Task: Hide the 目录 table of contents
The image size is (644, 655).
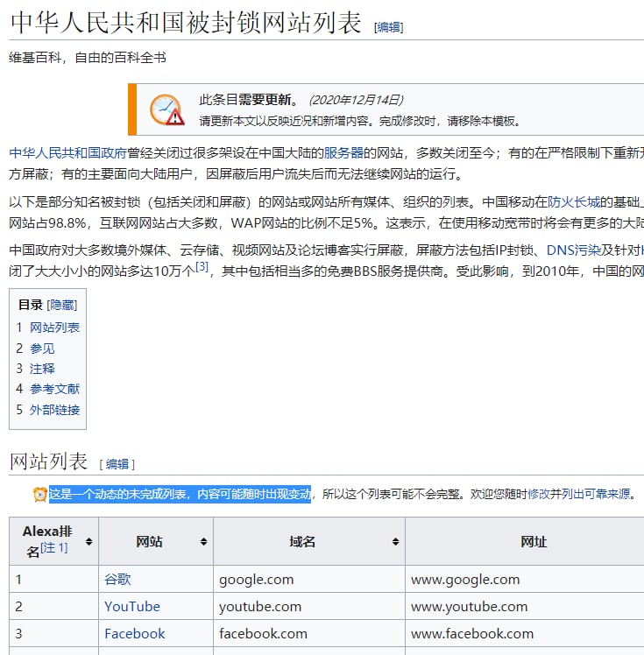Action: coord(62,305)
